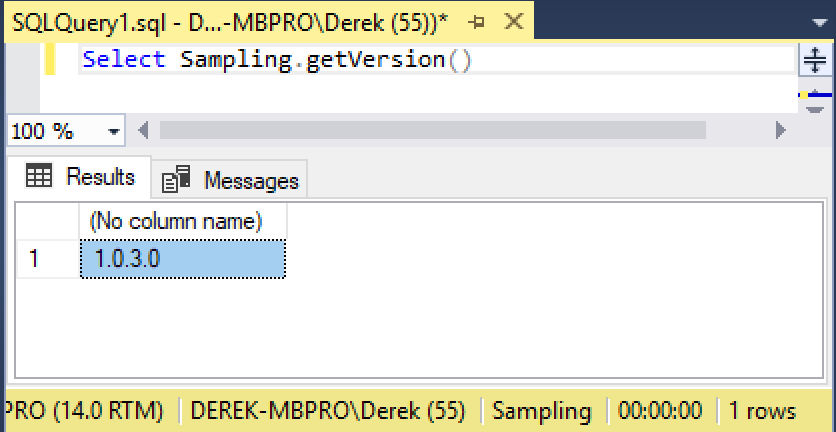Click the DEREK-MBPRO\Derek (55) status entry
836x432 pixels.
point(328,411)
